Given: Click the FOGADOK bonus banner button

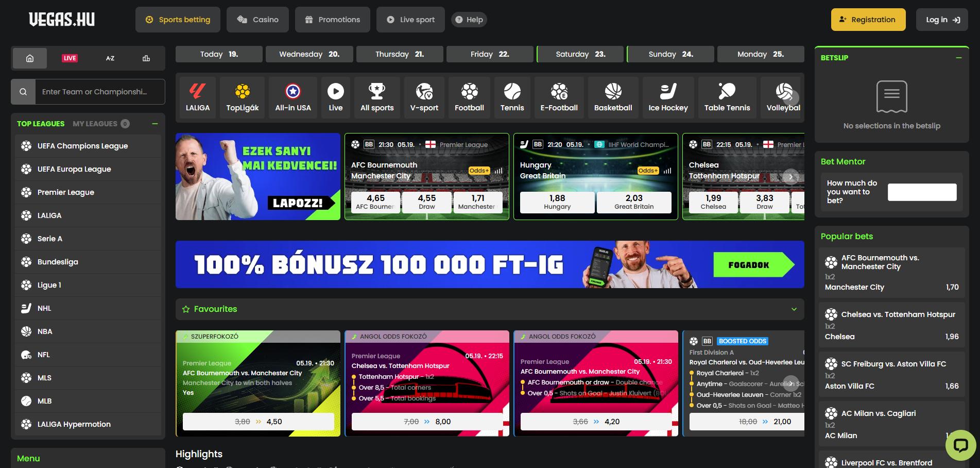Looking at the screenshot, I should 754,265.
